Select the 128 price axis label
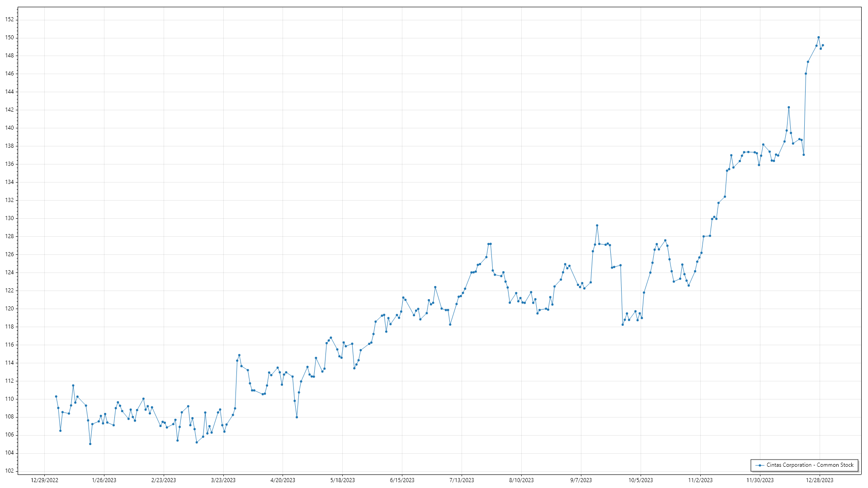The image size is (868, 488). pos(9,236)
